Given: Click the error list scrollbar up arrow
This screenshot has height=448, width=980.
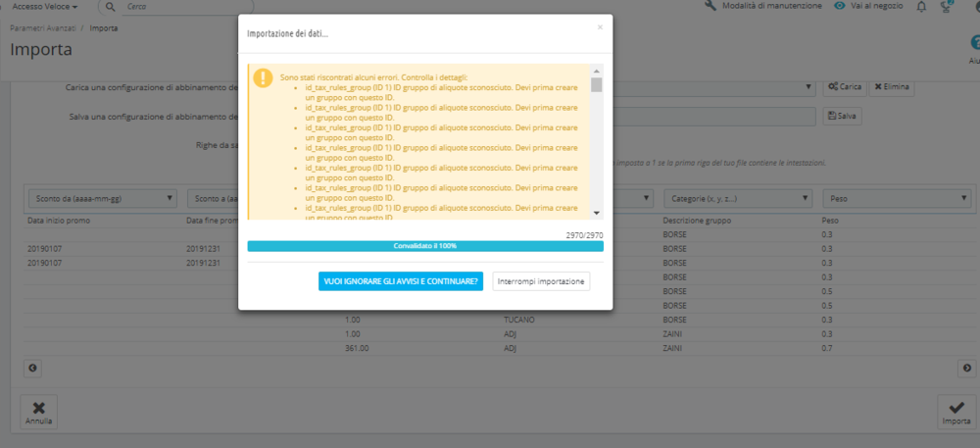Looking at the screenshot, I should [596, 71].
